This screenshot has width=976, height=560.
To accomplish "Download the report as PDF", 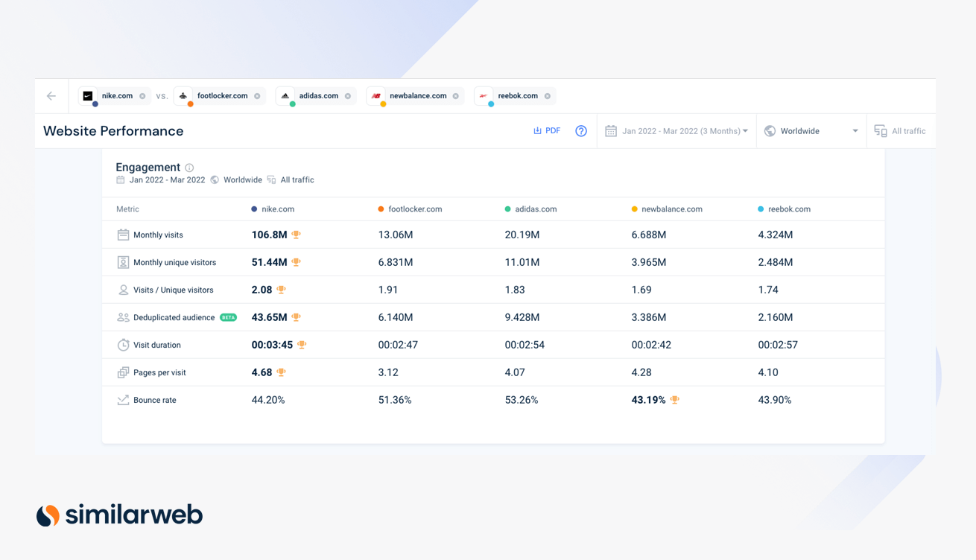I will pos(547,131).
